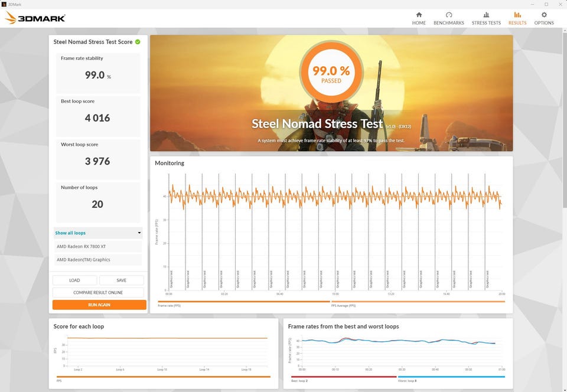Click the LOAD button
Image resolution: width=567 pixels, height=392 pixels.
74,280
